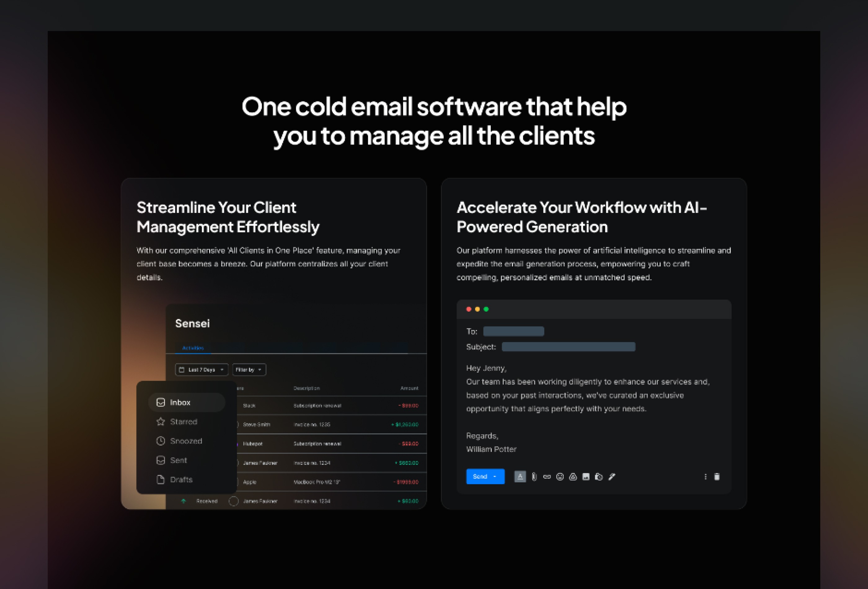
Task: Insert a link via the link icon
Action: pyautogui.click(x=547, y=476)
